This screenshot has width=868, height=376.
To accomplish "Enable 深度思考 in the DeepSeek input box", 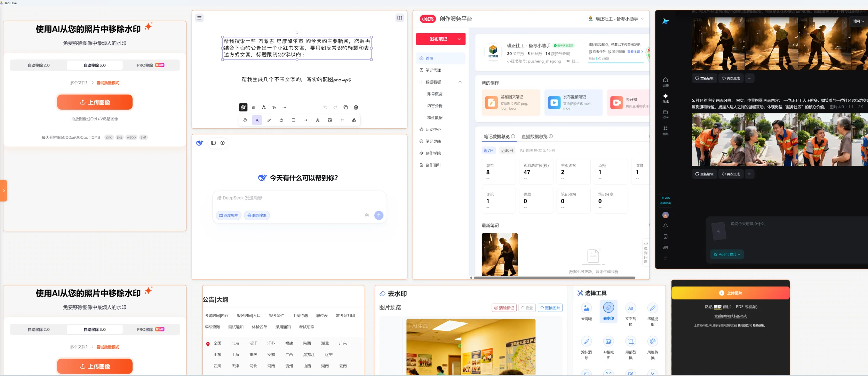I will pos(228,215).
